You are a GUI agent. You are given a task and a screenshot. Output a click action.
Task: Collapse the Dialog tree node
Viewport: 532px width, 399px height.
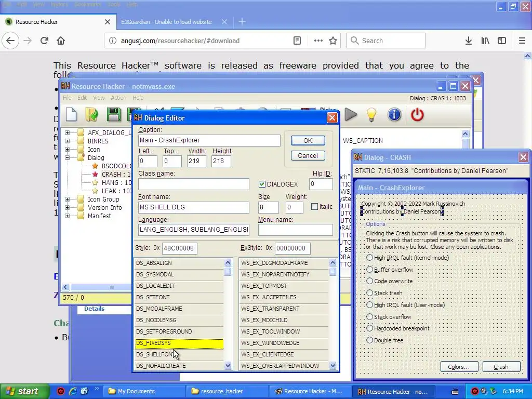pos(67,157)
